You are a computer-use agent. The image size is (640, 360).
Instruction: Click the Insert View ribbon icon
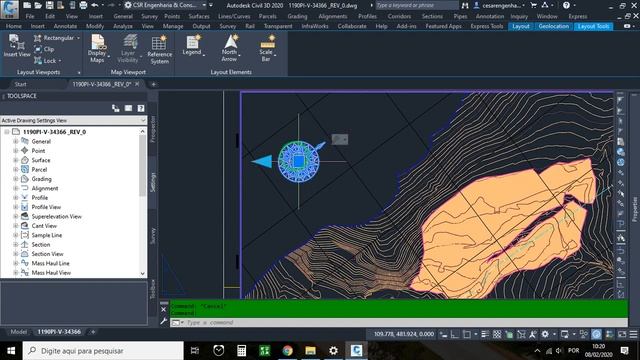tap(16, 46)
